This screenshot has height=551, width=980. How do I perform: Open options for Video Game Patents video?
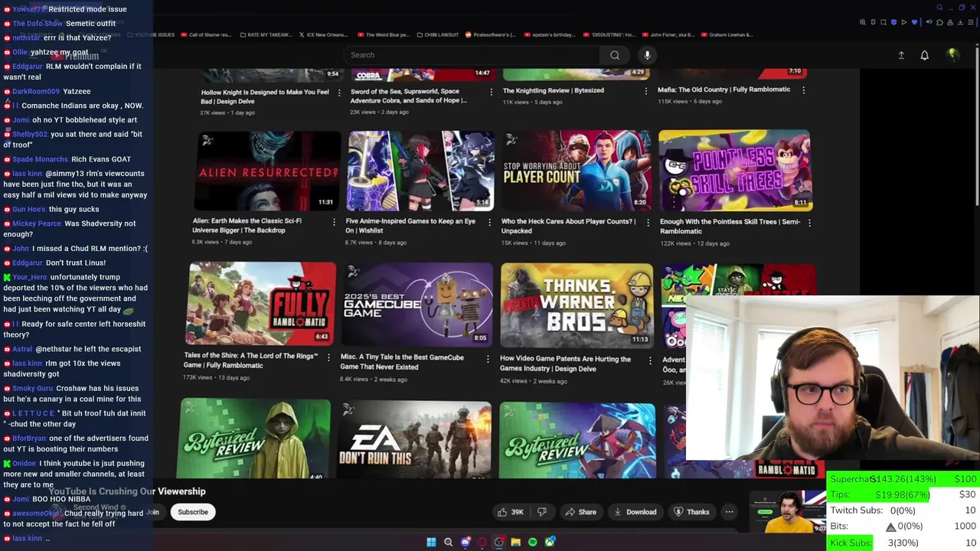coord(650,360)
